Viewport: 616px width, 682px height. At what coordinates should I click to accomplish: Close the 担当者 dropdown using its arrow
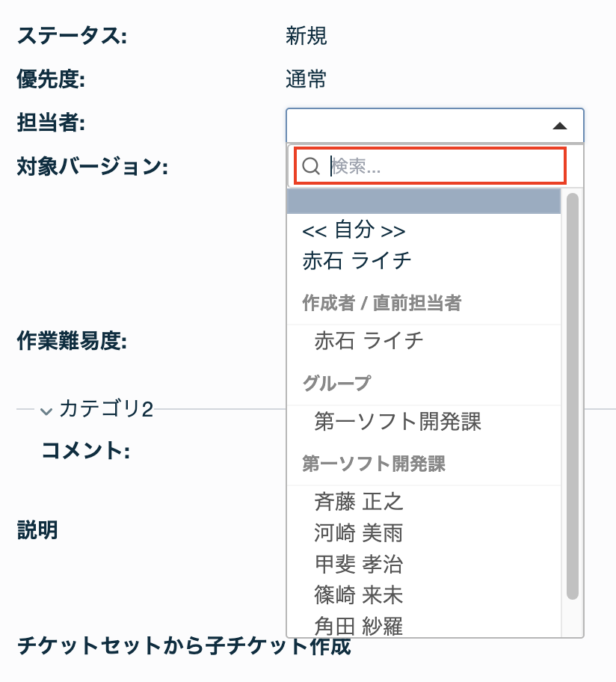coord(560,126)
